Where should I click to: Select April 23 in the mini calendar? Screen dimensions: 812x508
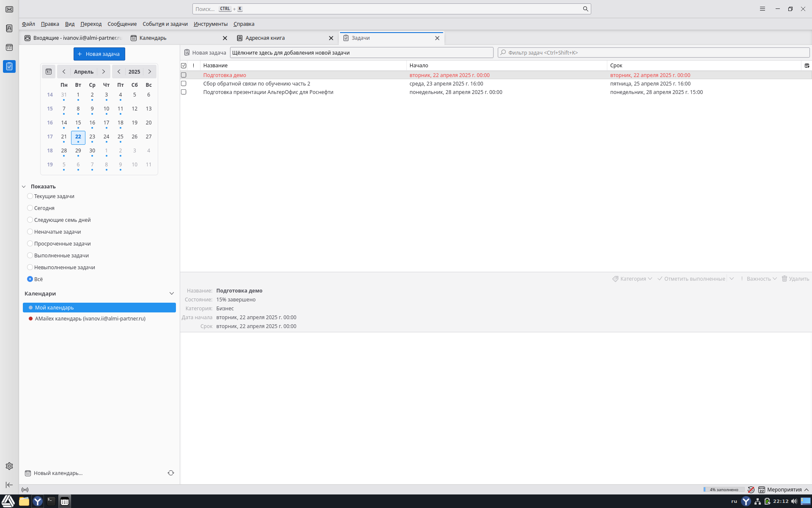point(92,137)
